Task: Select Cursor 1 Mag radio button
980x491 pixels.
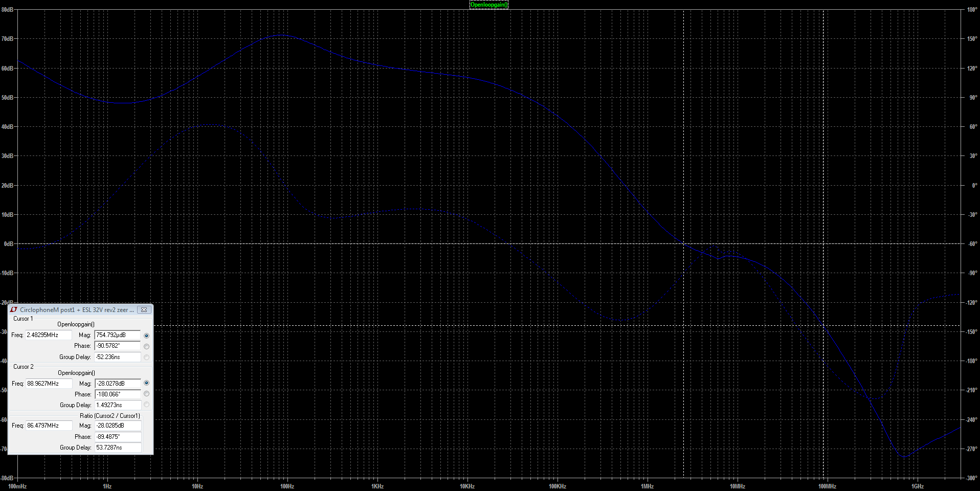Action: click(x=147, y=336)
